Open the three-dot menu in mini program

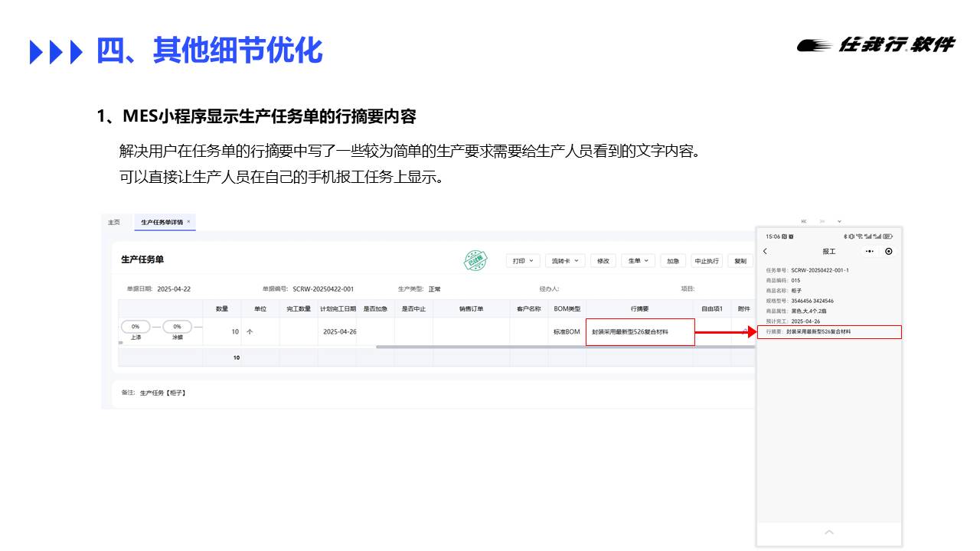pyautogui.click(x=870, y=251)
